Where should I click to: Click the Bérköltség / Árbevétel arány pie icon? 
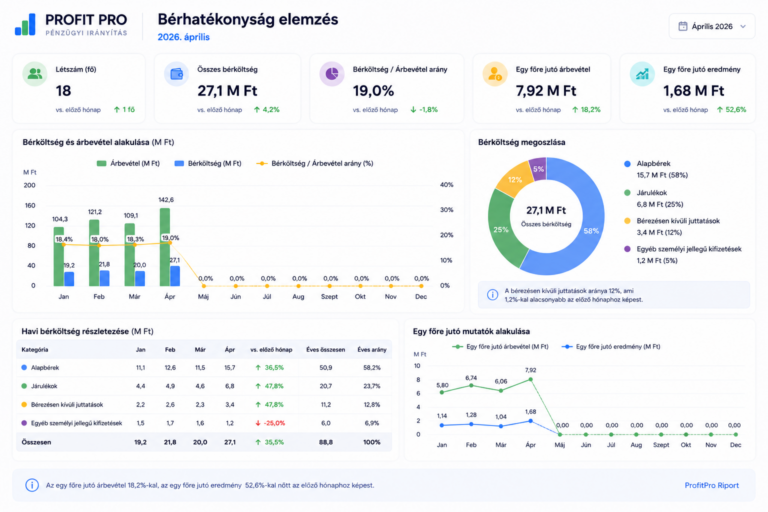[x=332, y=74]
